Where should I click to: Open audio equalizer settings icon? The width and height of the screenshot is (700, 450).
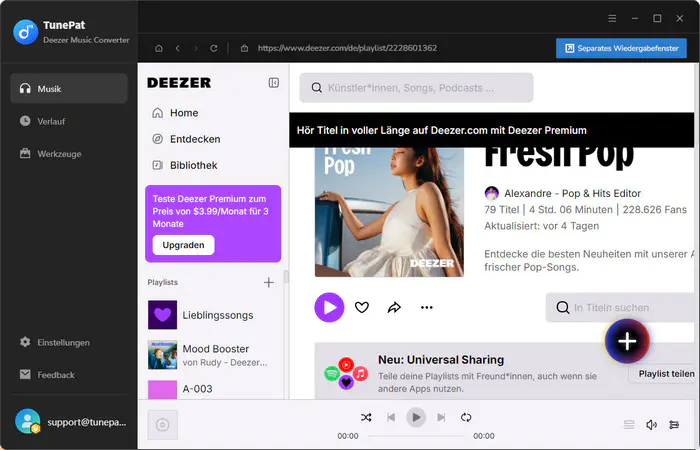click(674, 425)
